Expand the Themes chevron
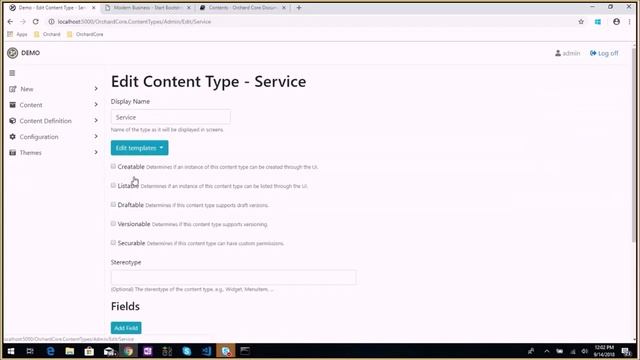The width and height of the screenshot is (640, 360). pos(96,152)
